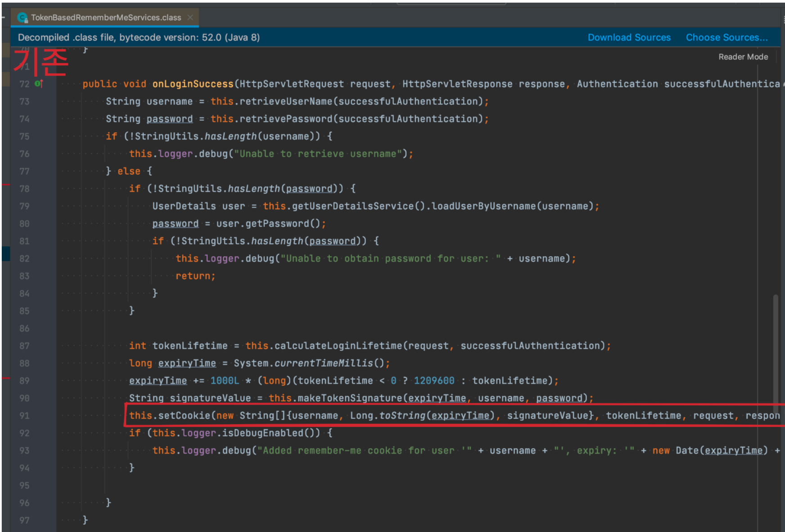The width and height of the screenshot is (785, 532).
Task: Click the string "Unable to retrieve username"
Action: click(x=318, y=154)
